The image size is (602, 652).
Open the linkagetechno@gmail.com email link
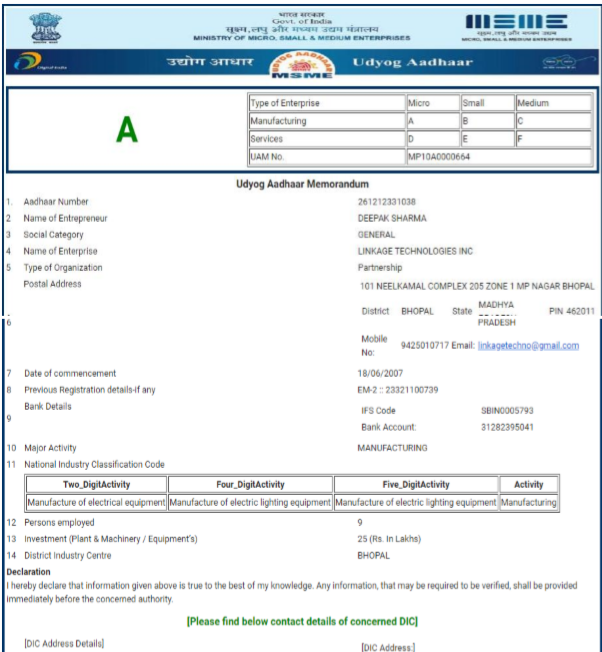(x=528, y=346)
